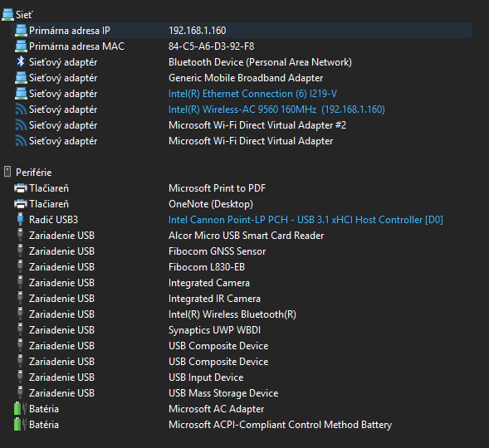The image size is (489, 448).
Task: Click the battery icon of ACPI-Compliant Control Method Battery
Action: pyautogui.click(x=21, y=424)
